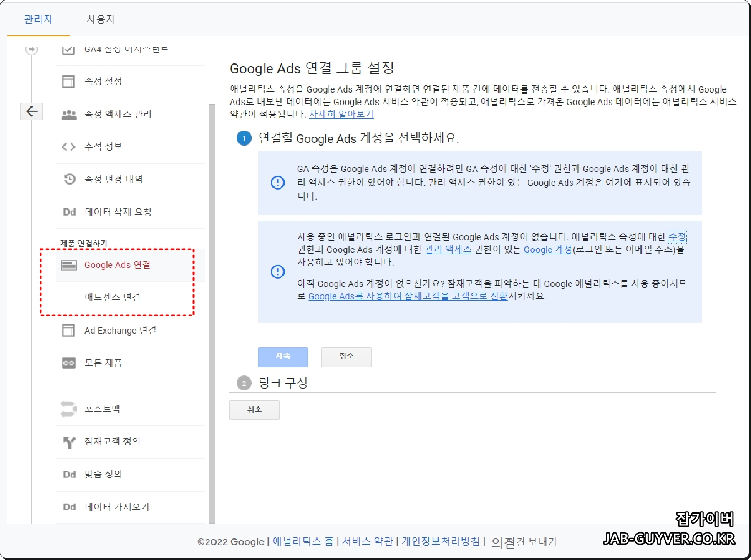751x560 pixels.
Task: Click step 1 heading 연결할 Google Ads 계정을 선택하세요
Action: (359, 138)
